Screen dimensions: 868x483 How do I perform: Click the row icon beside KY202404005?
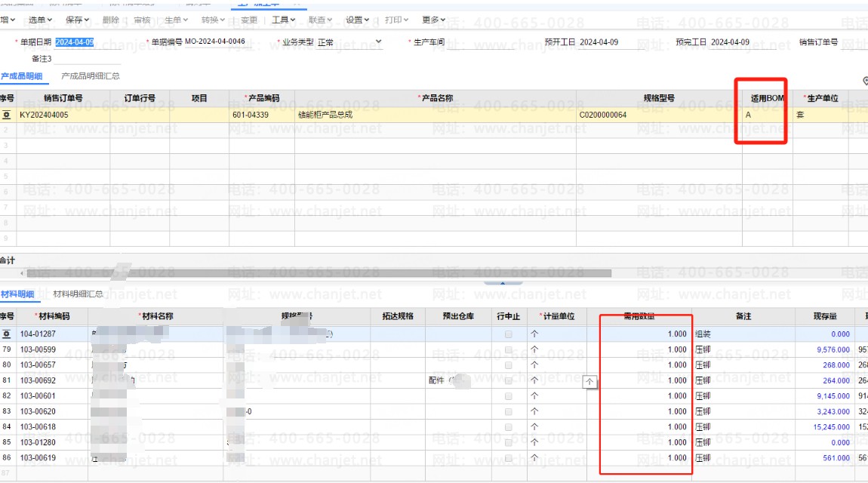(x=7, y=115)
